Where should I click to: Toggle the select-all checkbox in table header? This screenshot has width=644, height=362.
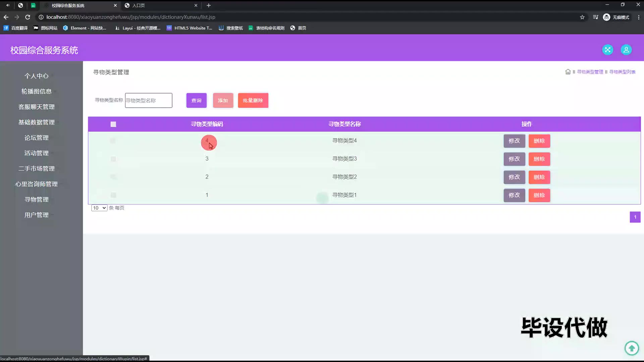coord(113,124)
